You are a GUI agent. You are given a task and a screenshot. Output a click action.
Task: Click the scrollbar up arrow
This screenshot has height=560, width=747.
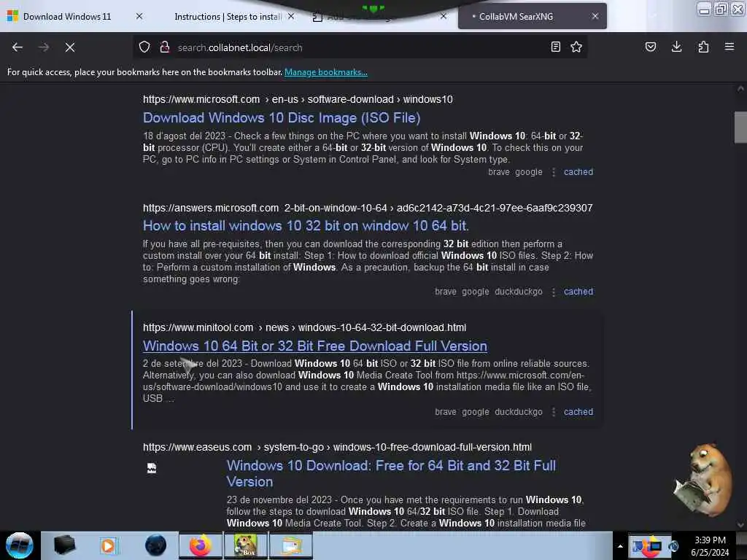click(740, 88)
